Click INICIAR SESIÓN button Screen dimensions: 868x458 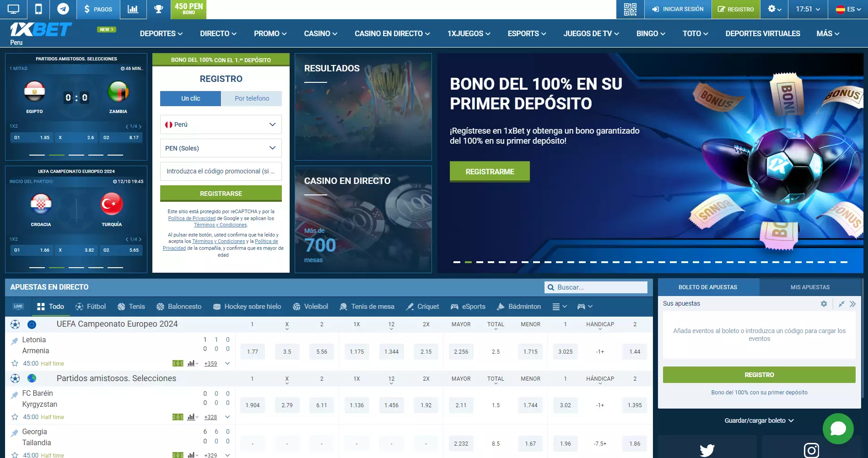pyautogui.click(x=678, y=9)
